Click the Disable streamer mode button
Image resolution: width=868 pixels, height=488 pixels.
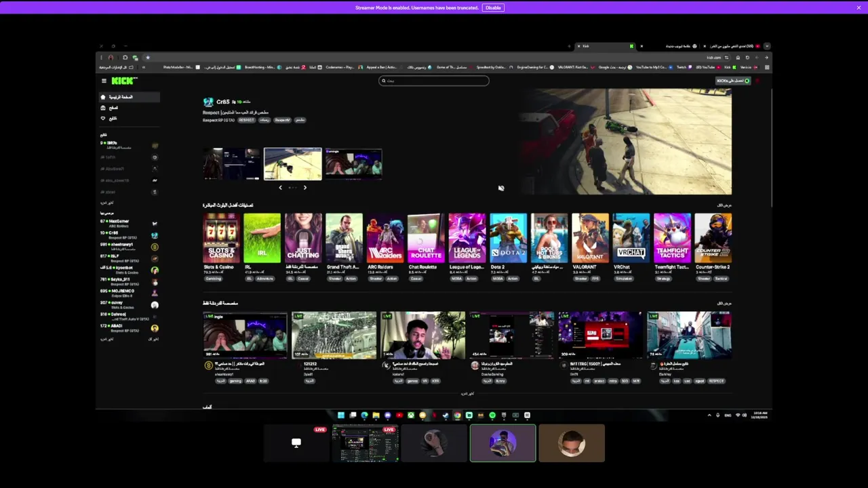coord(493,7)
